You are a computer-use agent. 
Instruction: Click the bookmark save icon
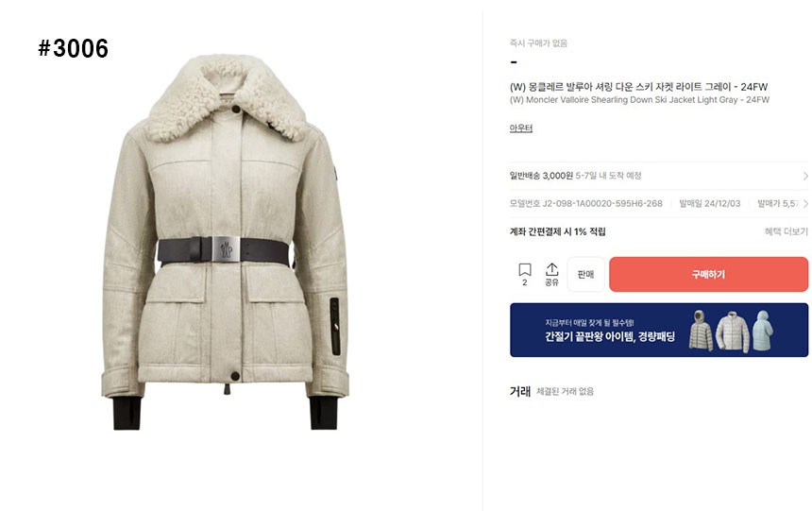(525, 269)
